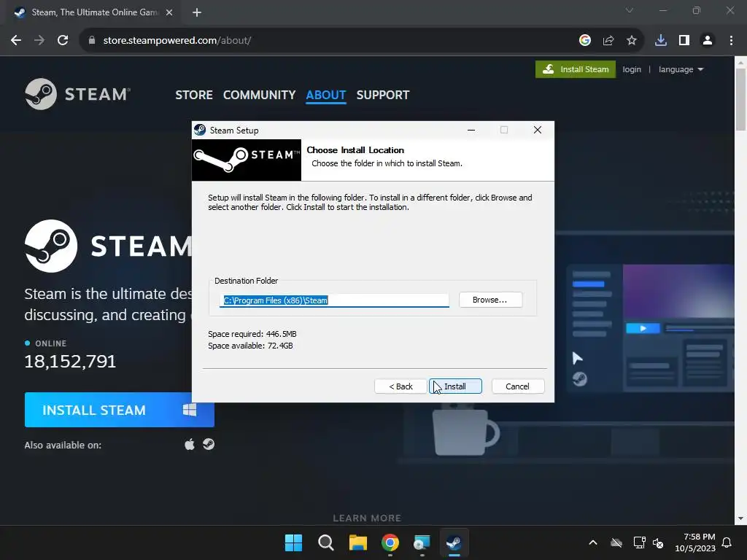Choose the Apple macOS download icon
This screenshot has height=560, width=747.
[190, 444]
